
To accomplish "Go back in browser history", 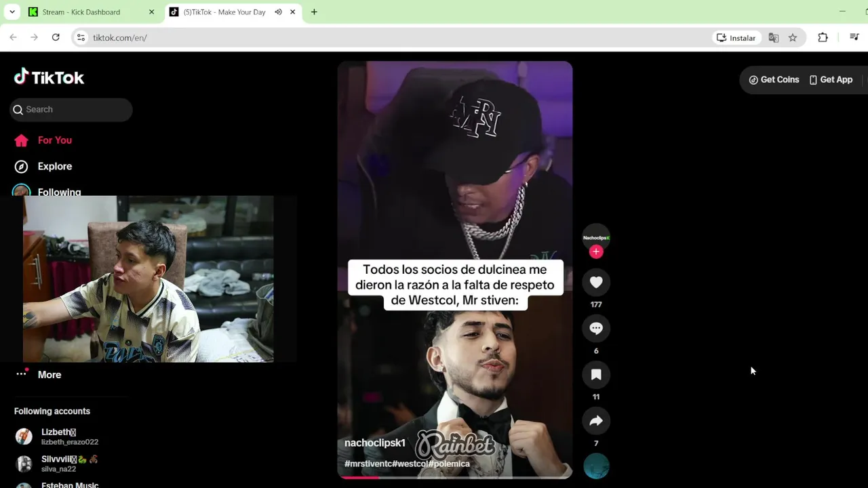I will (13, 37).
